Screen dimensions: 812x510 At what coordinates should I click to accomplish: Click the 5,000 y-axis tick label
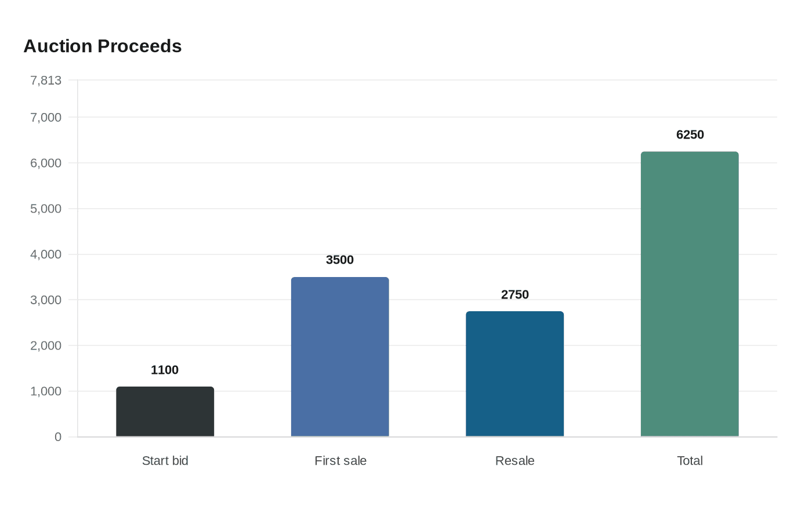(46, 209)
